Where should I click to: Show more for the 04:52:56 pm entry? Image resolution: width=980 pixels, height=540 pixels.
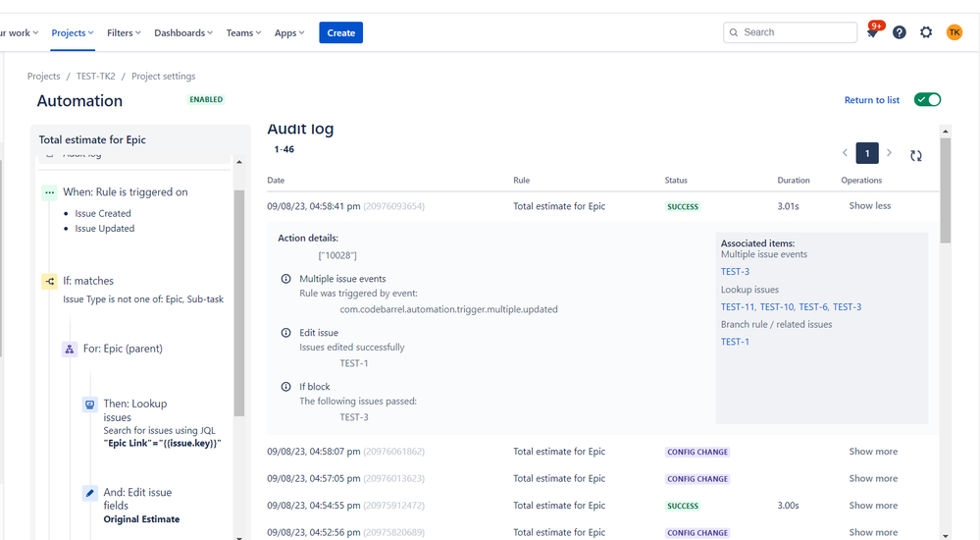coord(873,532)
